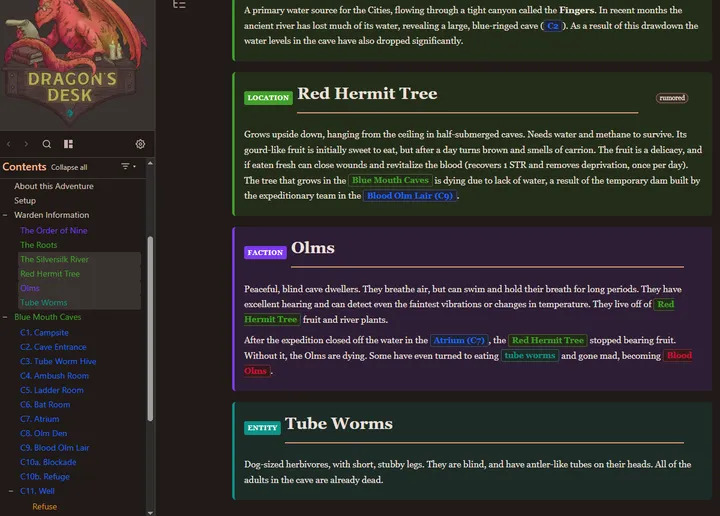The width and height of the screenshot is (720, 516).
Task: Click the contents panel scrollbar thumb
Action: pyautogui.click(x=150, y=328)
